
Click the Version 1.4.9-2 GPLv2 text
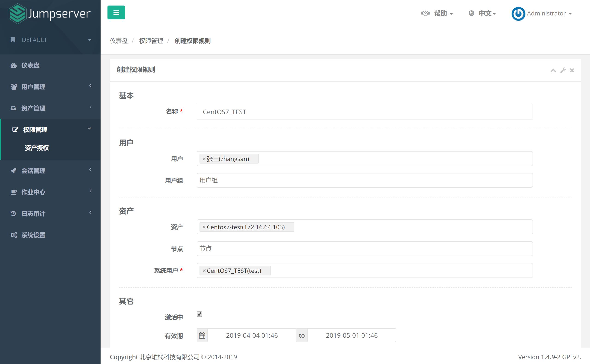pos(550,357)
